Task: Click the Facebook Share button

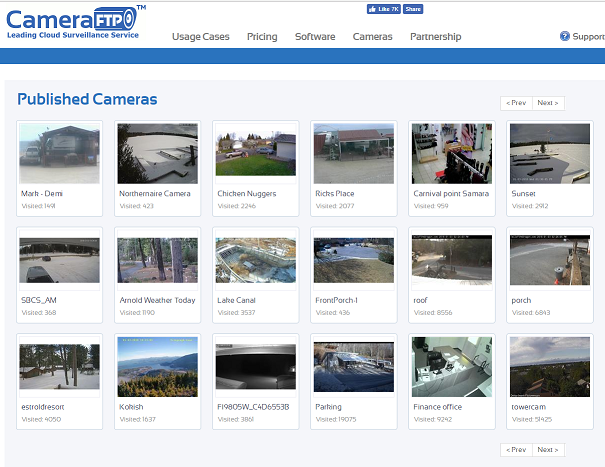Action: (x=412, y=9)
